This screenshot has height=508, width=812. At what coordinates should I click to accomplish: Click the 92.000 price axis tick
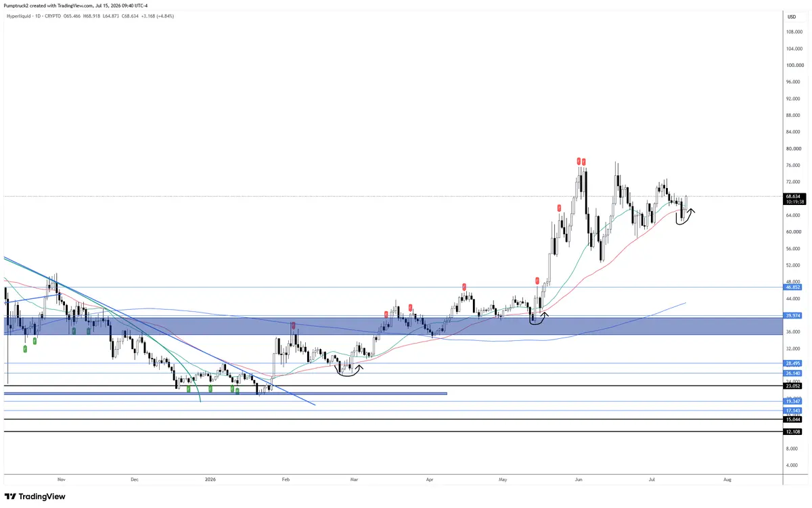[x=794, y=99]
